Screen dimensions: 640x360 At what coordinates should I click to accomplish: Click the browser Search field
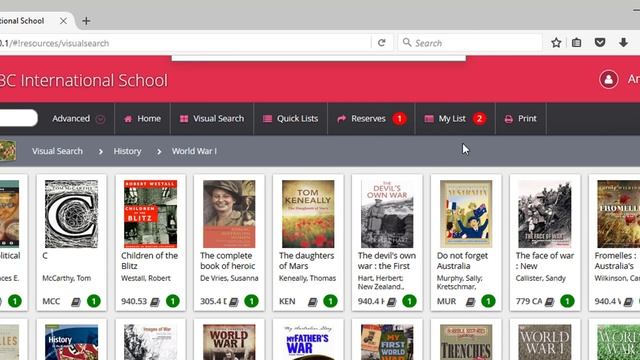[x=469, y=43]
